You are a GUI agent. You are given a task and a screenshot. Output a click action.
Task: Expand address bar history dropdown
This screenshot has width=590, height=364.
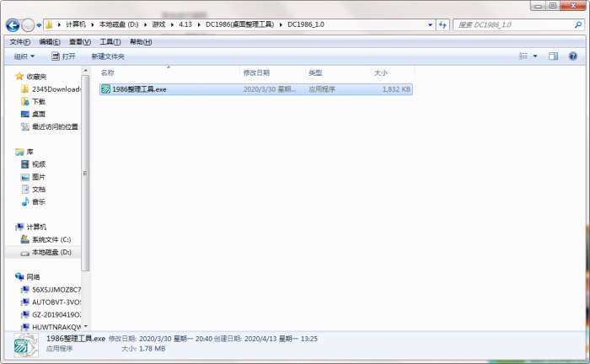click(x=430, y=24)
